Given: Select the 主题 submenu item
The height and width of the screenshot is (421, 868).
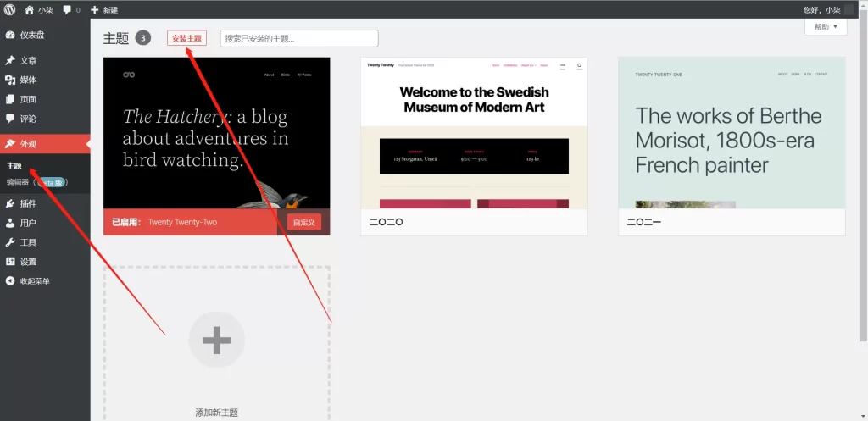Looking at the screenshot, I should (14, 166).
